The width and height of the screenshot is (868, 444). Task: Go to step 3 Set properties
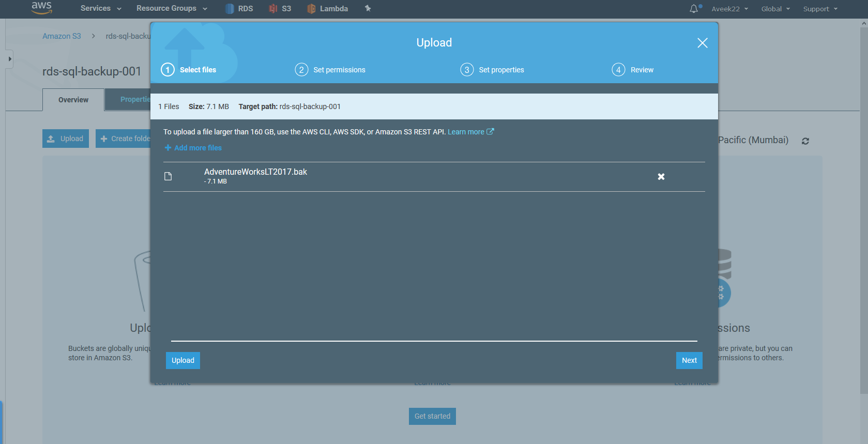(492, 70)
